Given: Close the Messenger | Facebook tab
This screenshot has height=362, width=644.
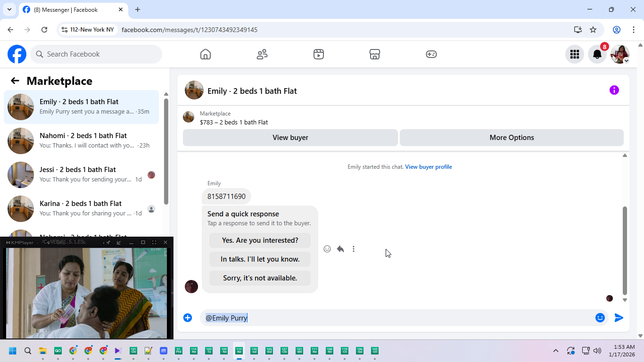Looking at the screenshot, I should tap(121, 9).
